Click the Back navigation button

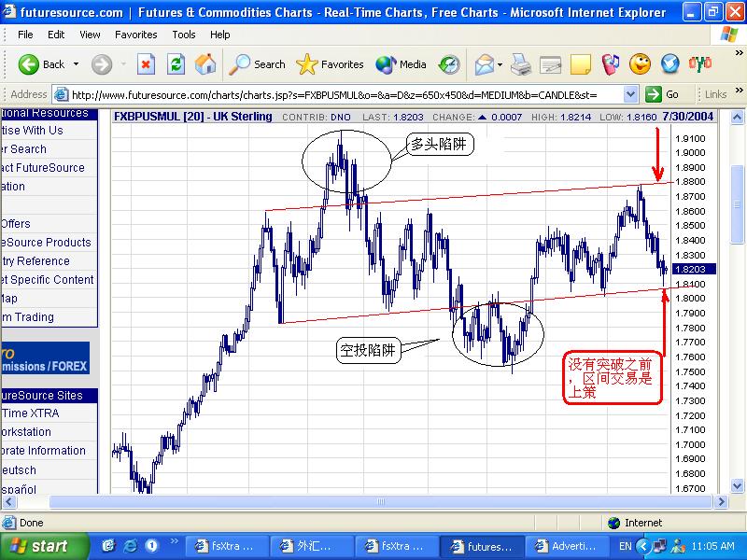tap(41, 64)
